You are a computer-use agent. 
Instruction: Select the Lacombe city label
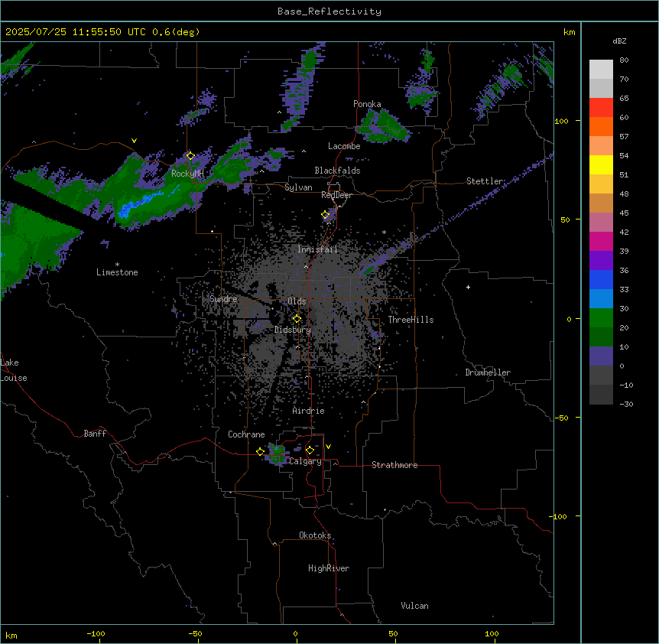(344, 146)
